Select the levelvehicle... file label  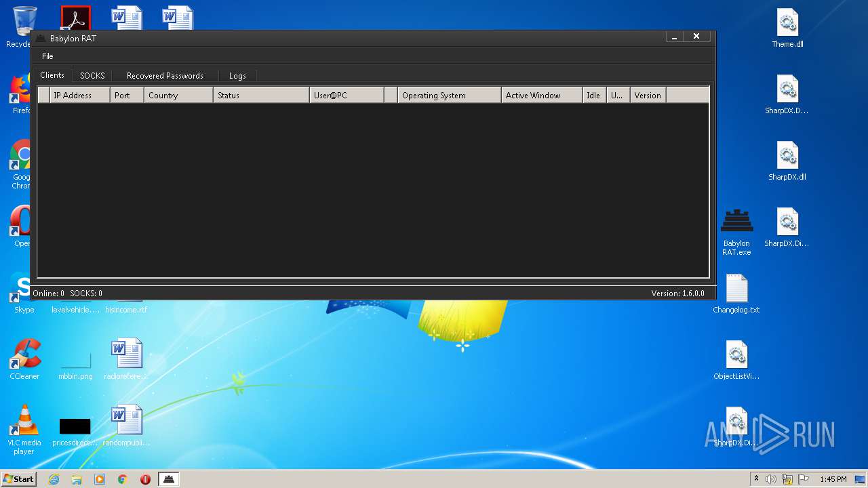[75, 310]
